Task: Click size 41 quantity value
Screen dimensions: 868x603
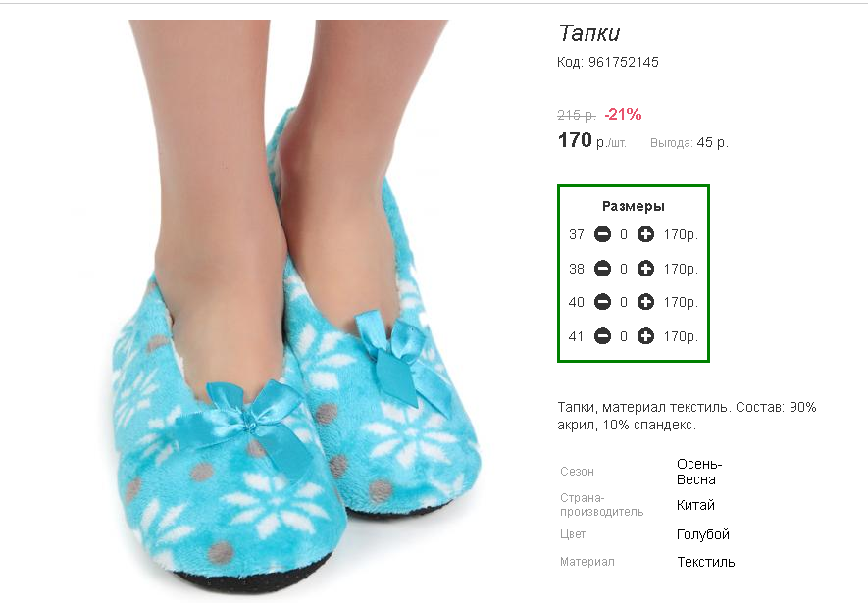Action: point(624,336)
